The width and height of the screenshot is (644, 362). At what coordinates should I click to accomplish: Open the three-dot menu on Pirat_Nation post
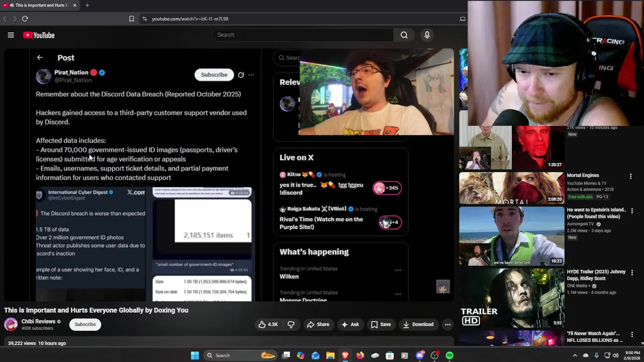251,75
